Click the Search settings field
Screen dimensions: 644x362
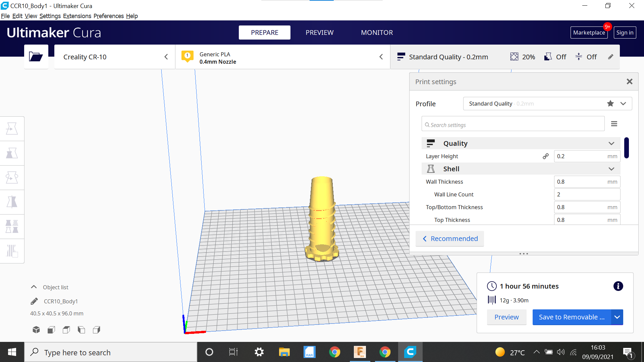point(513,124)
